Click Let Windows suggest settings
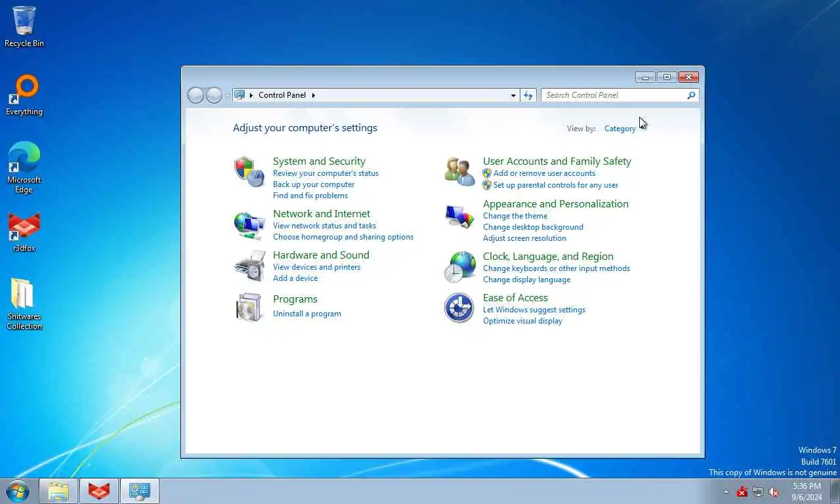The height and width of the screenshot is (504, 840). pos(534,310)
